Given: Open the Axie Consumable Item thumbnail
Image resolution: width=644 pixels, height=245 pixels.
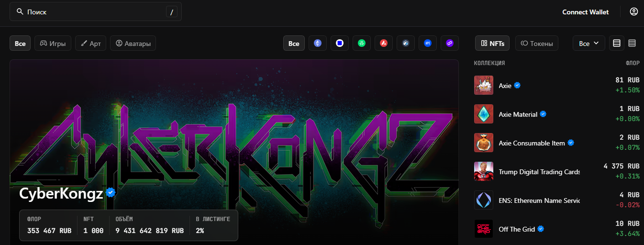Looking at the screenshot, I should (x=484, y=143).
